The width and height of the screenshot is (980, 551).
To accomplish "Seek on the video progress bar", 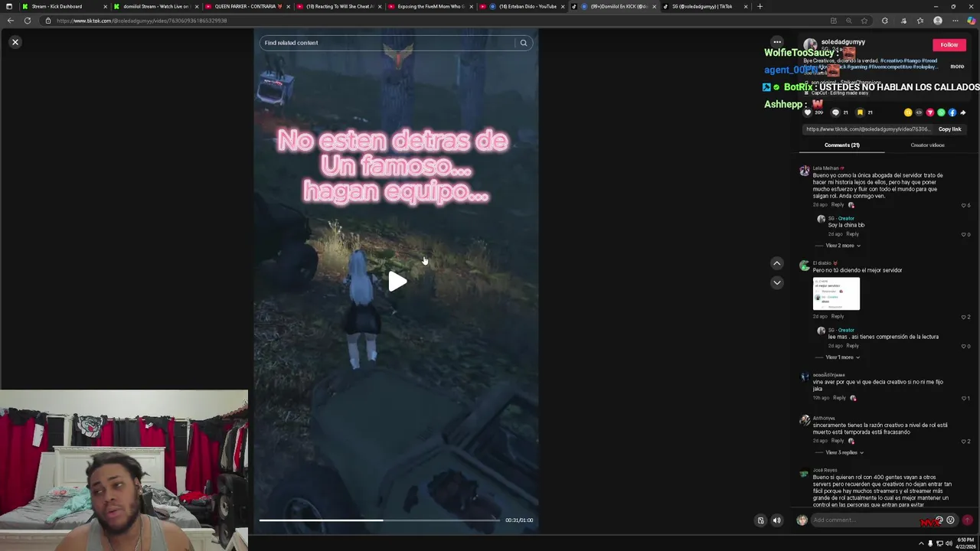I will (379, 520).
